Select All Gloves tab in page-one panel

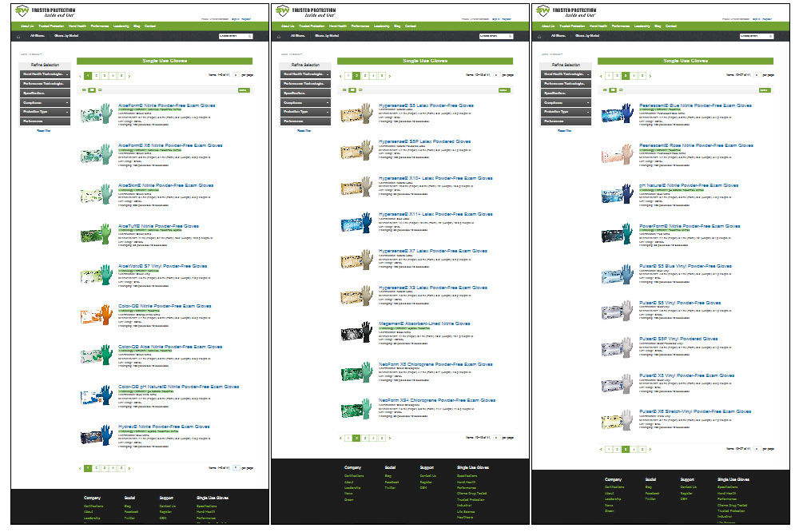click(38, 36)
